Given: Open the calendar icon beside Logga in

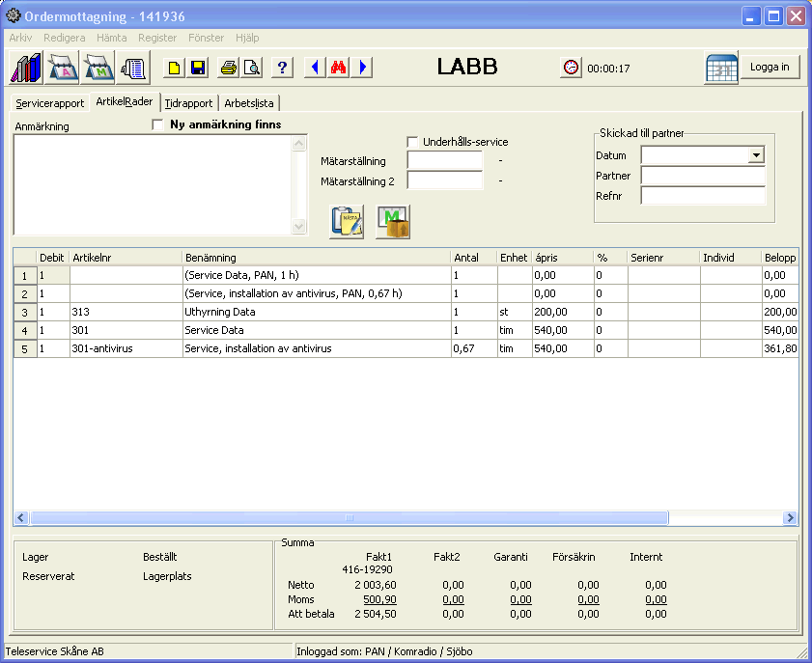Looking at the screenshot, I should [x=721, y=69].
